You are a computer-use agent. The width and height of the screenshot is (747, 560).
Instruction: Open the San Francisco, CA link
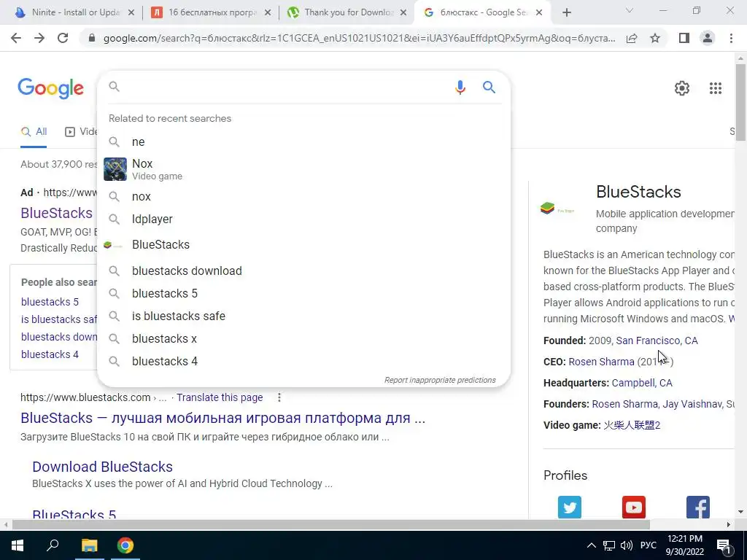657,341
